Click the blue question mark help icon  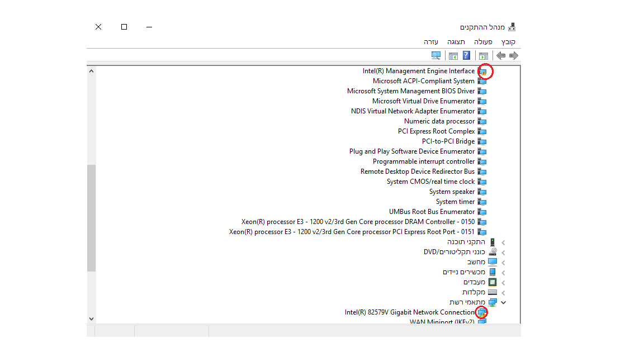click(x=466, y=55)
